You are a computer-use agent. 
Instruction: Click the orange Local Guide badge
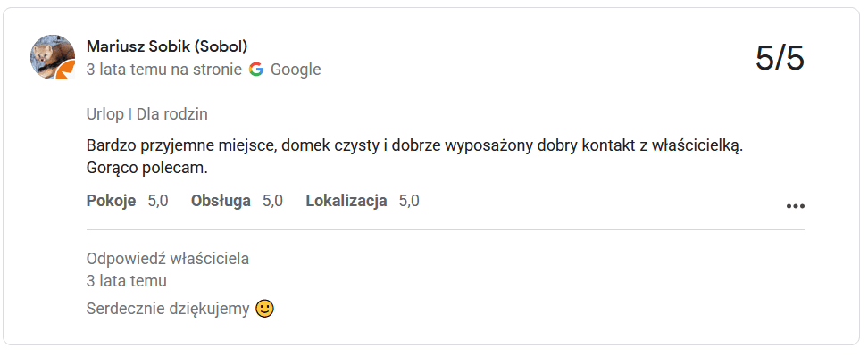pos(66,70)
